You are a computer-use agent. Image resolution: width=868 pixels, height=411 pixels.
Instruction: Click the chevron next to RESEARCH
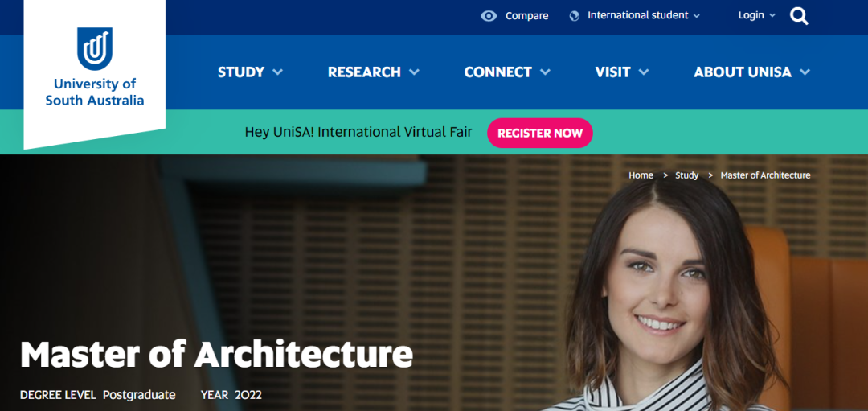pyautogui.click(x=414, y=72)
